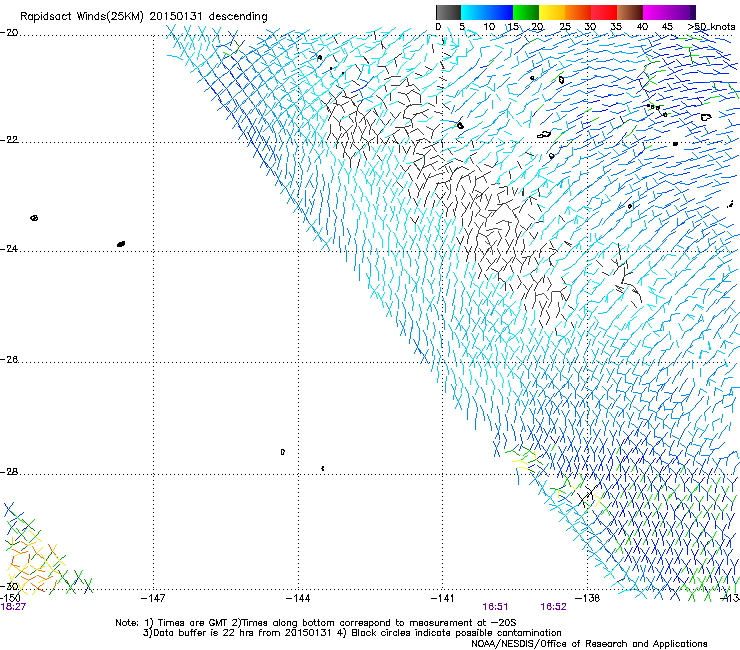
Task: Click the '35' legend scale label
Action: [x=616, y=27]
